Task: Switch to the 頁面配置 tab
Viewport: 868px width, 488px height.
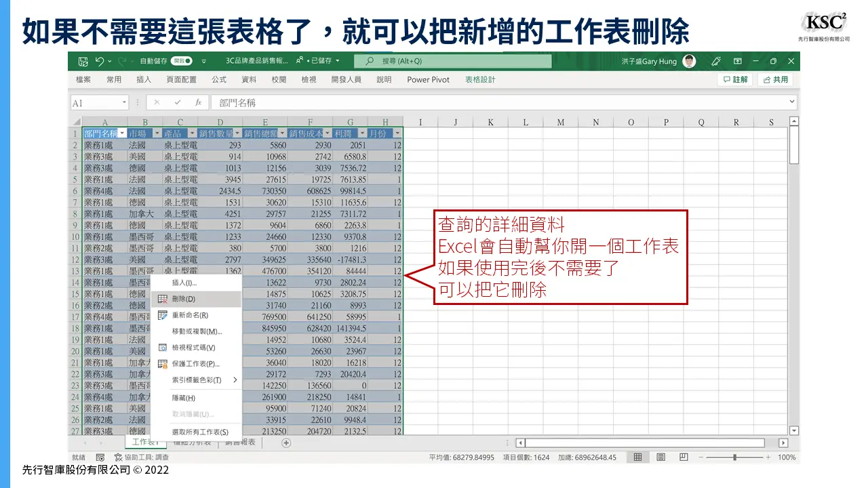Action: pyautogui.click(x=181, y=79)
